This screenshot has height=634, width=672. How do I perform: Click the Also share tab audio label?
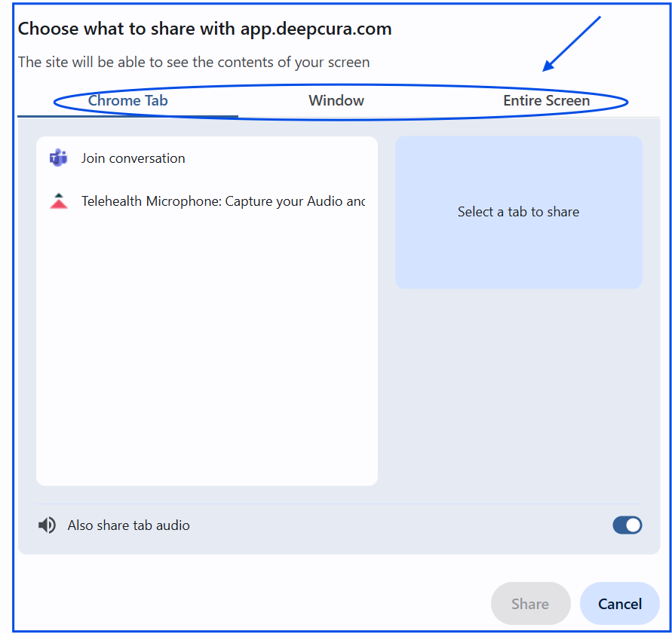[x=128, y=525]
